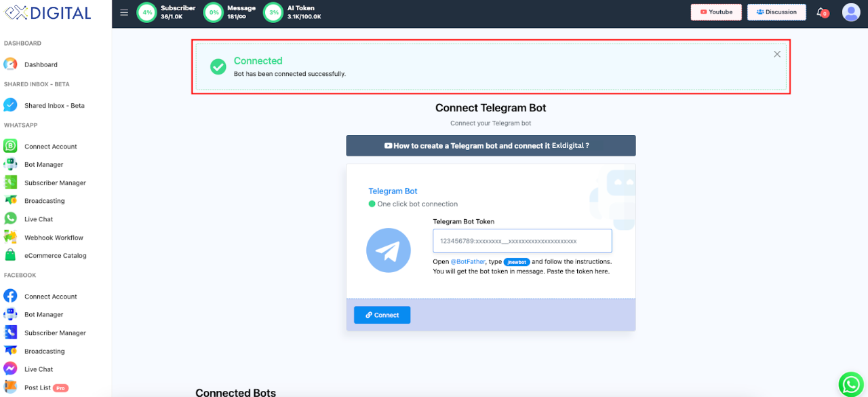Click the "SHARED INBOX - BETA" section header
Viewport: 868px width, 397px height.
point(37,84)
